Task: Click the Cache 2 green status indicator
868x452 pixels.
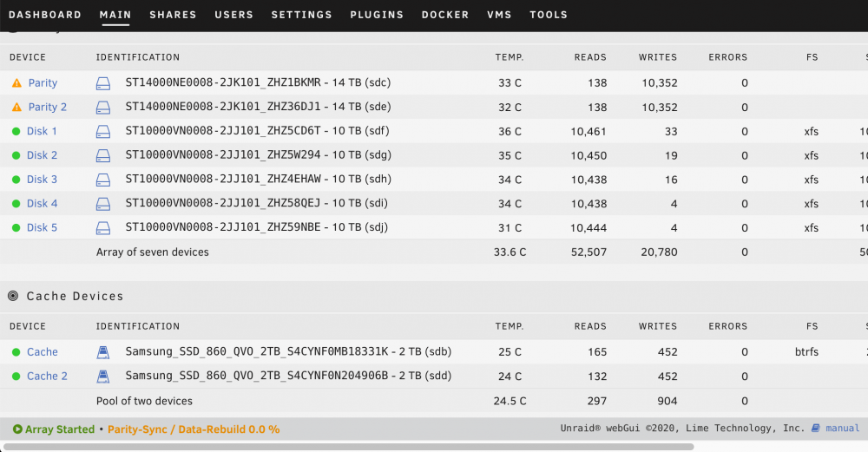Action: pyautogui.click(x=16, y=377)
